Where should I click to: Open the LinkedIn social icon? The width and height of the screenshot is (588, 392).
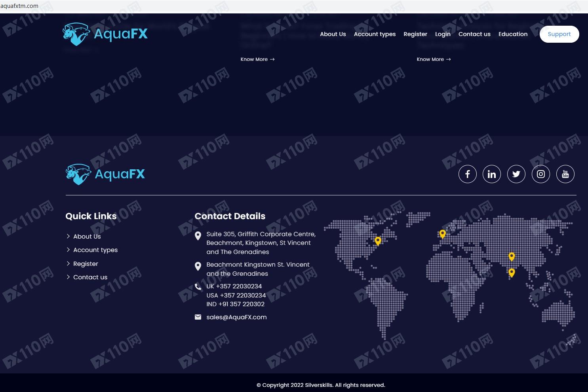[491, 174]
